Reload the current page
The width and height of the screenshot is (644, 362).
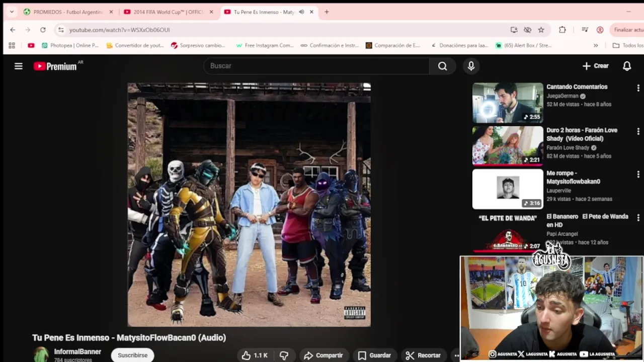point(43,30)
